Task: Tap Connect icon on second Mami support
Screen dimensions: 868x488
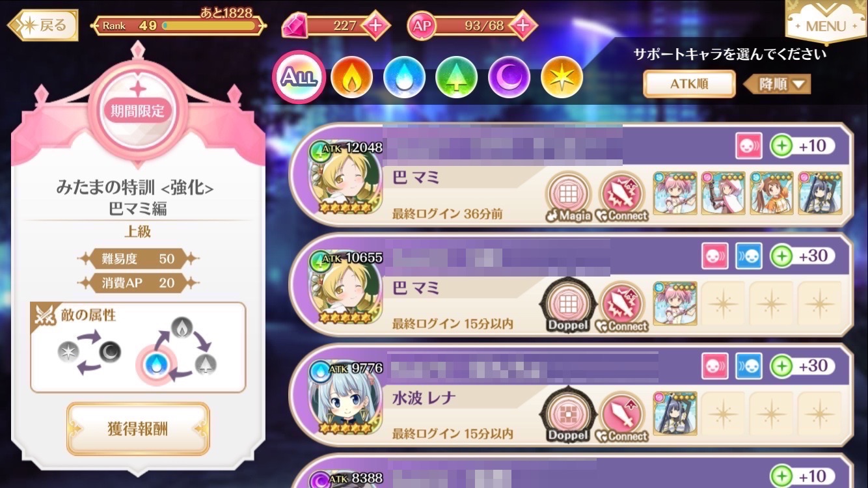Action: (x=622, y=306)
